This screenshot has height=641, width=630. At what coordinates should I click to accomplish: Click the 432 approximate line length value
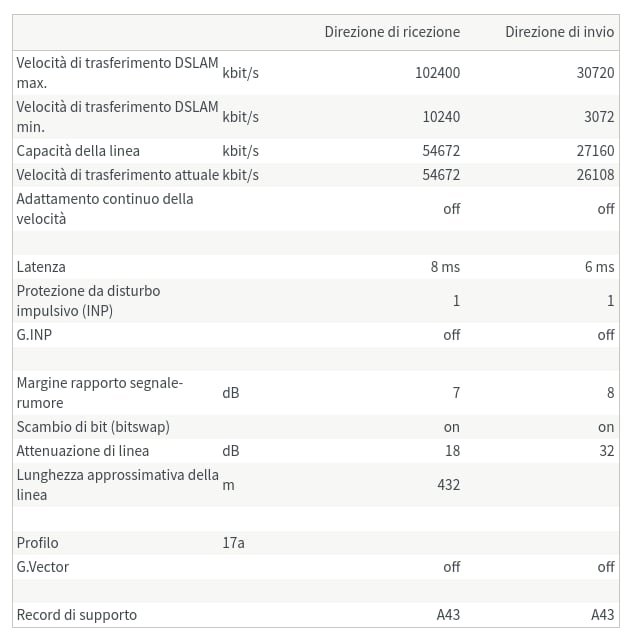448,485
